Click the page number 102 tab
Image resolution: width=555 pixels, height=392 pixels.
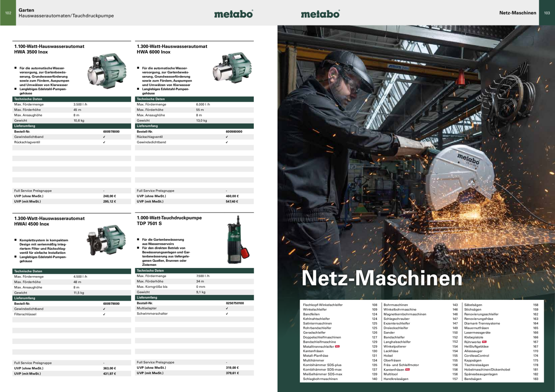(x=8, y=13)
